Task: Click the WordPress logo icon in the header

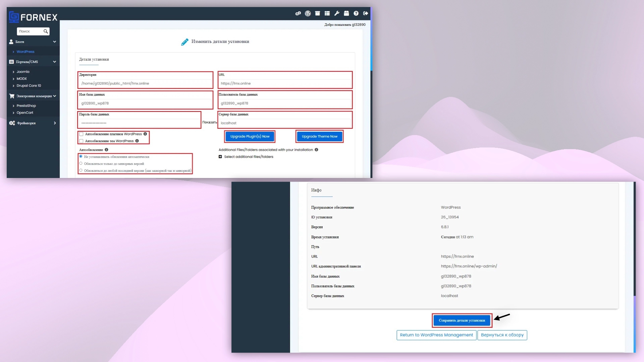Action: click(308, 13)
